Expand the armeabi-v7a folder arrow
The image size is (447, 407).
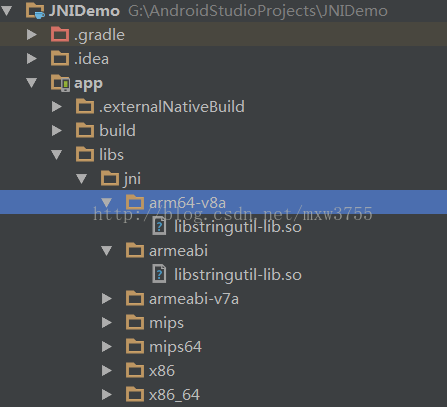(107, 299)
